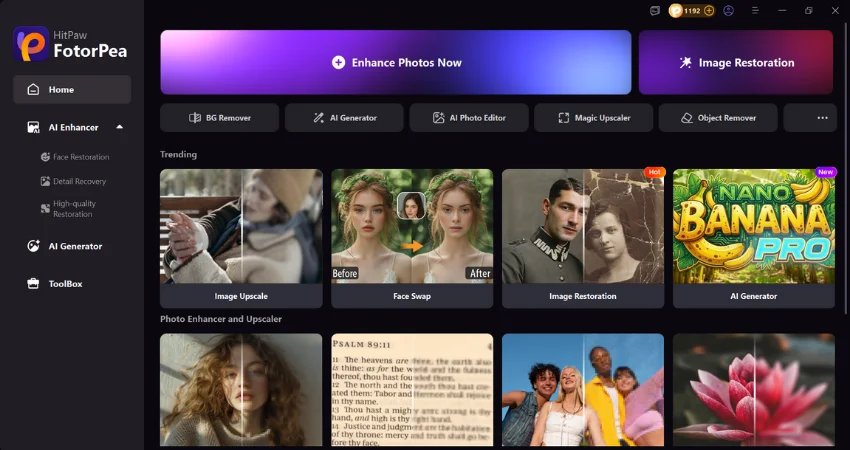Click the sparkle icon in Image Restoration banner
The height and width of the screenshot is (450, 850).
[x=686, y=62]
